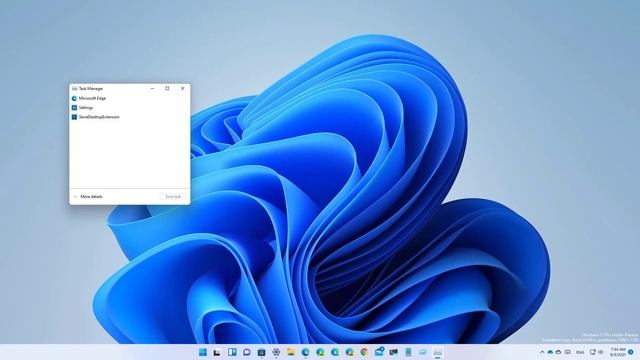Switch to Task Manager taskbar icon
Viewport: 640px width, 360px height.
pos(438,352)
